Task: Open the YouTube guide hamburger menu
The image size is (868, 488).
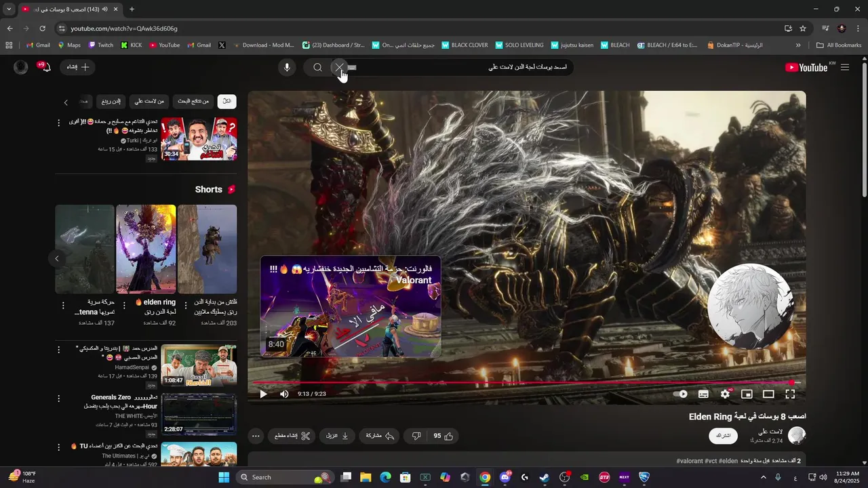Action: tap(845, 67)
